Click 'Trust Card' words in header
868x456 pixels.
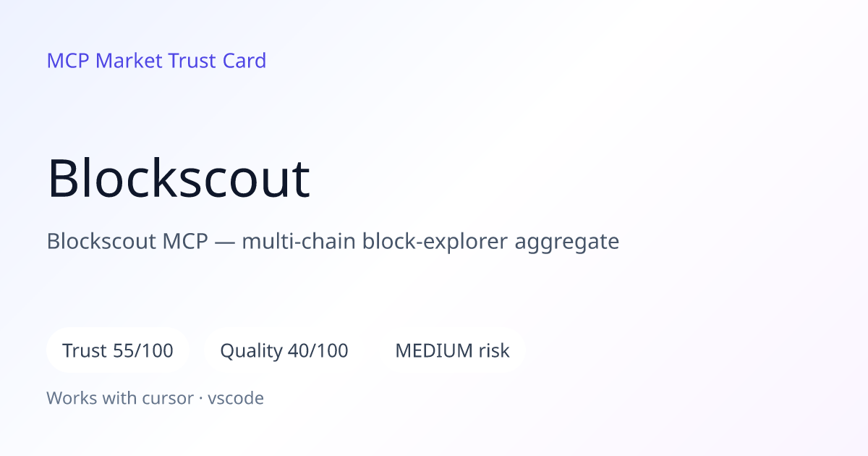coord(217,61)
